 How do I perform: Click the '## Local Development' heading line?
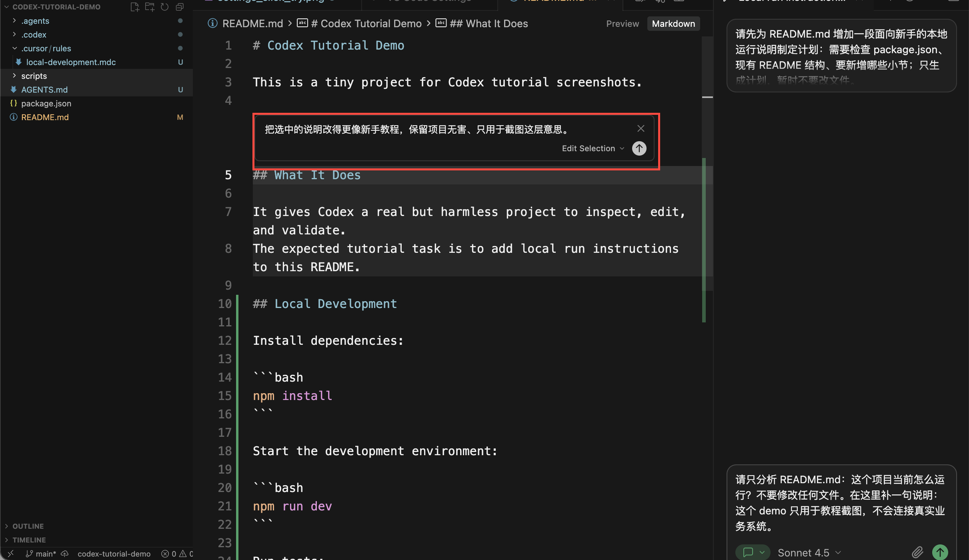(325, 304)
